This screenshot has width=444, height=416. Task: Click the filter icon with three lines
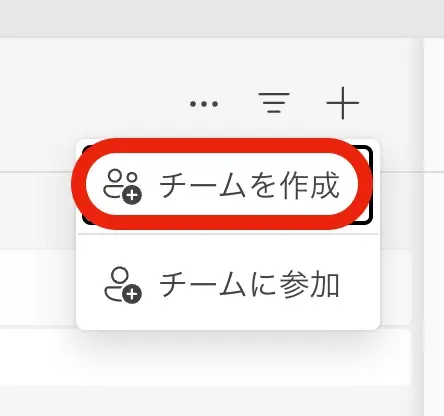tap(274, 103)
